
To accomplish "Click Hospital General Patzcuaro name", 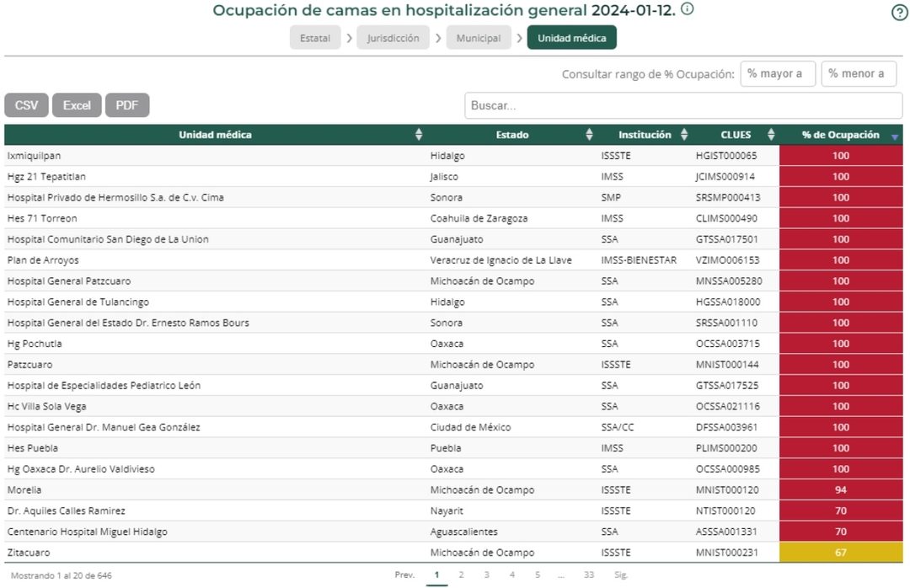I will [x=69, y=281].
